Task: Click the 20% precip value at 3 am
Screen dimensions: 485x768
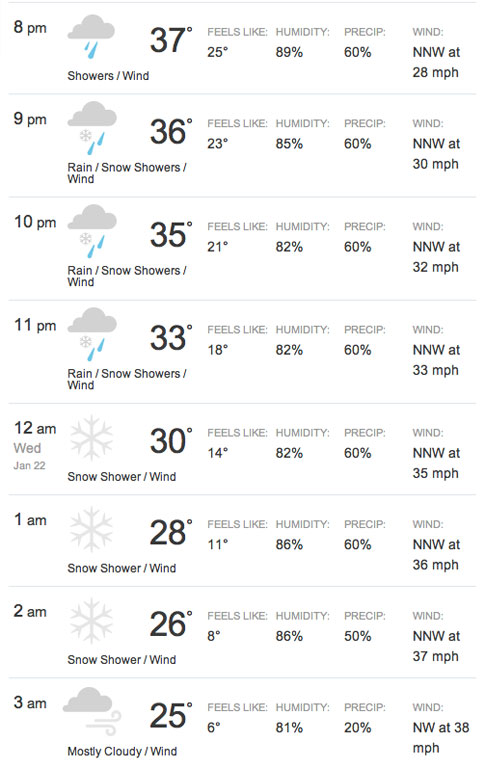Action: (x=358, y=728)
